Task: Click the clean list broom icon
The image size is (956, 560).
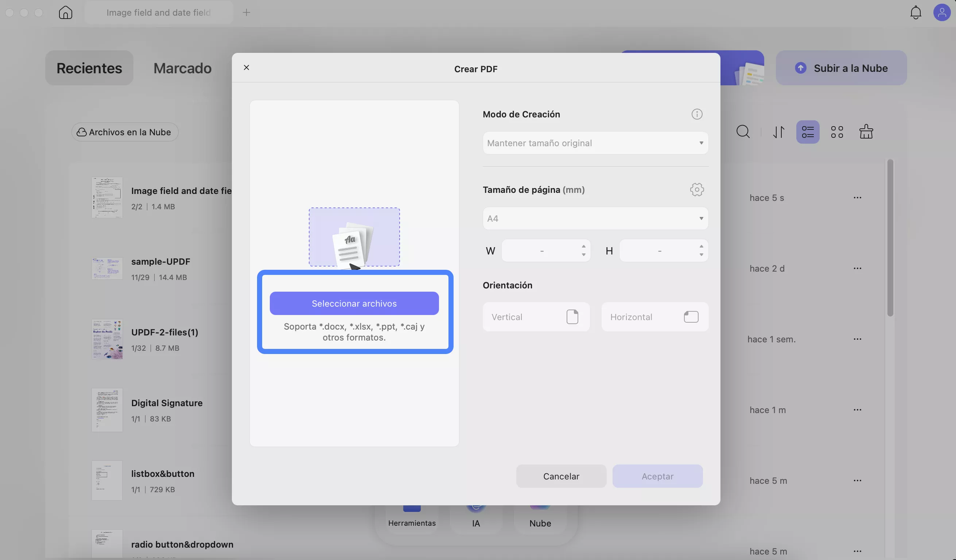Action: coord(866,132)
